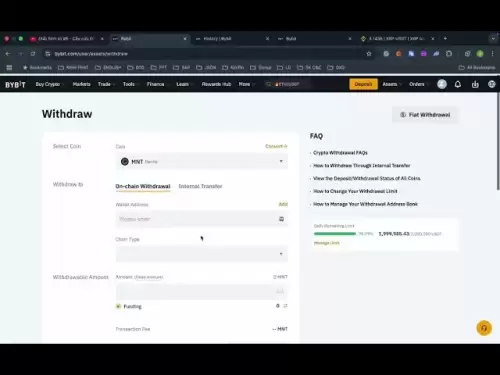Toggle the Funding account checkbox
The width and height of the screenshot is (500, 375).
[x=118, y=306]
